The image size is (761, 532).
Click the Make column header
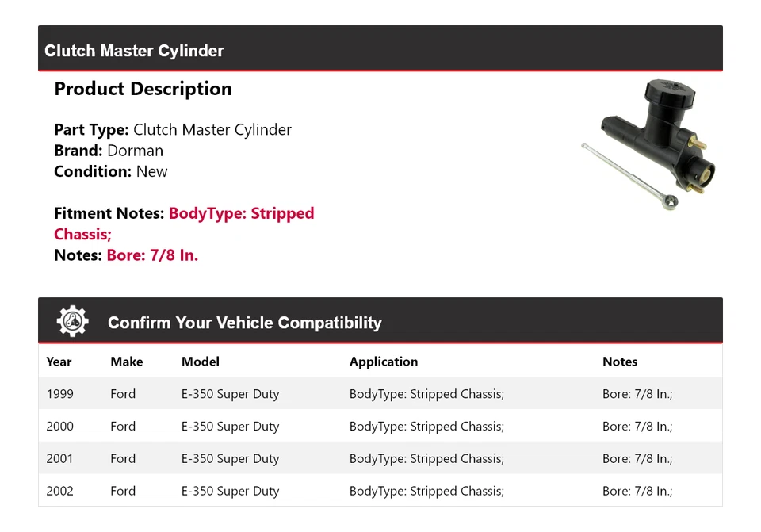click(x=126, y=362)
